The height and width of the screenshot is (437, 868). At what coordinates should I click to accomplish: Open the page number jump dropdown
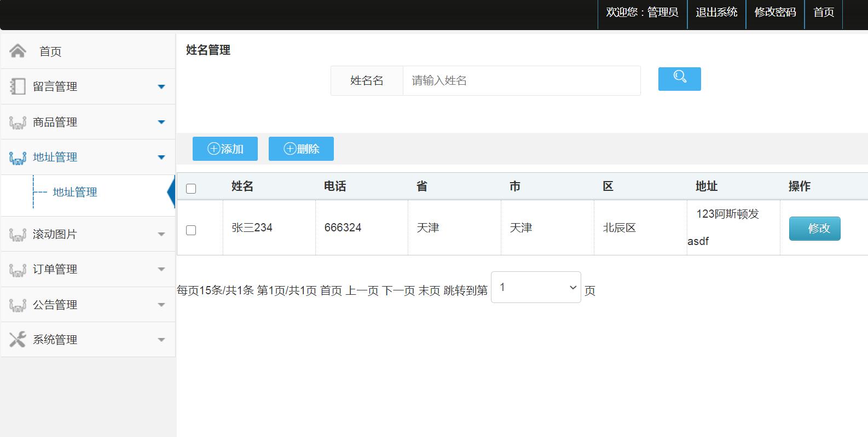pos(536,287)
